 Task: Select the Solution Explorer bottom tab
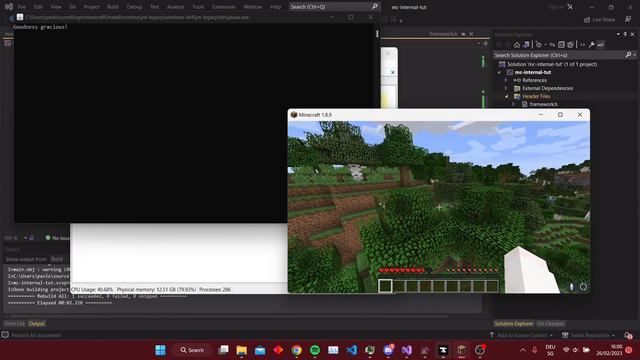click(x=514, y=323)
